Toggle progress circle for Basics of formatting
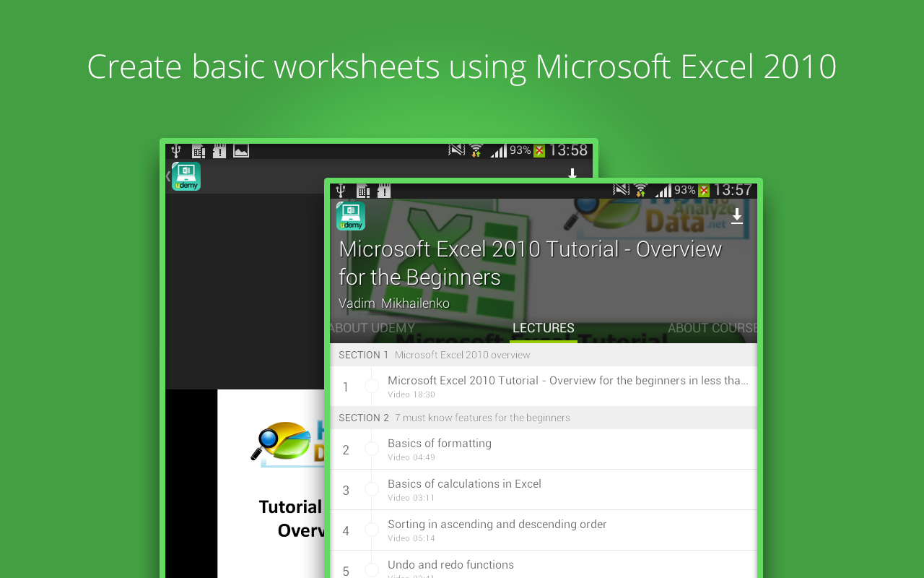The width and height of the screenshot is (924, 578). point(372,449)
